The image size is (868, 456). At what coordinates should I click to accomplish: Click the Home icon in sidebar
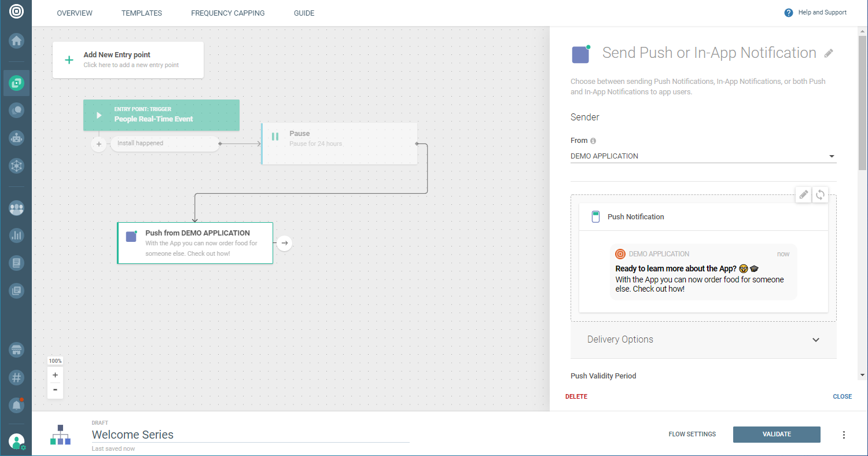(x=16, y=41)
